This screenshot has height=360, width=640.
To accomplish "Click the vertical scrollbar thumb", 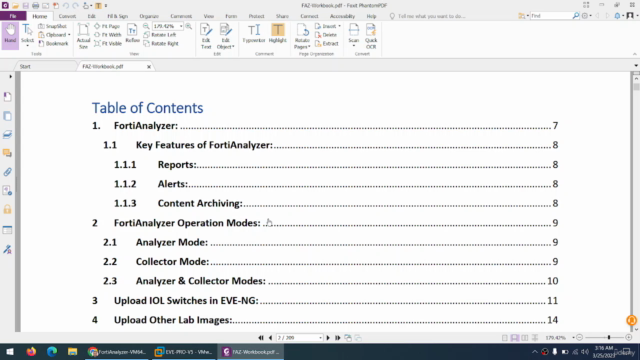I will (x=636, y=87).
